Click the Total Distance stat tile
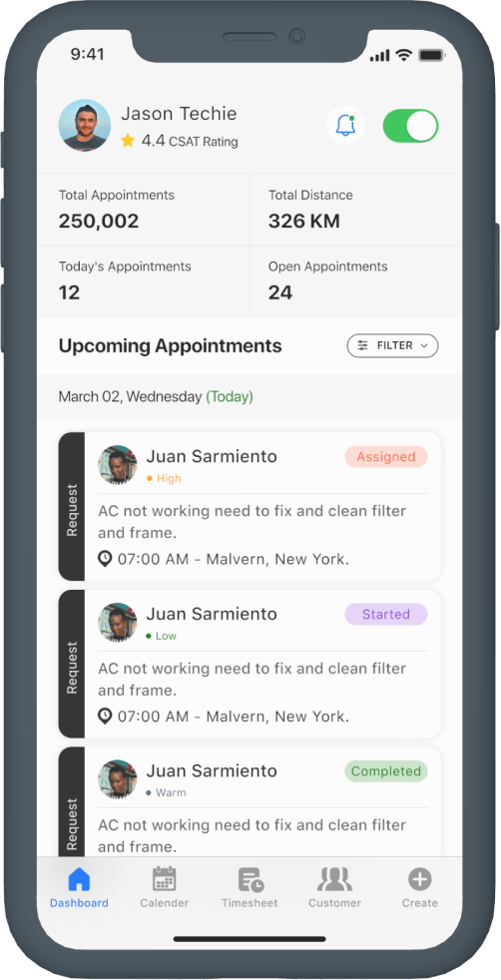Screen dimensions: 501x980 [x=356, y=210]
